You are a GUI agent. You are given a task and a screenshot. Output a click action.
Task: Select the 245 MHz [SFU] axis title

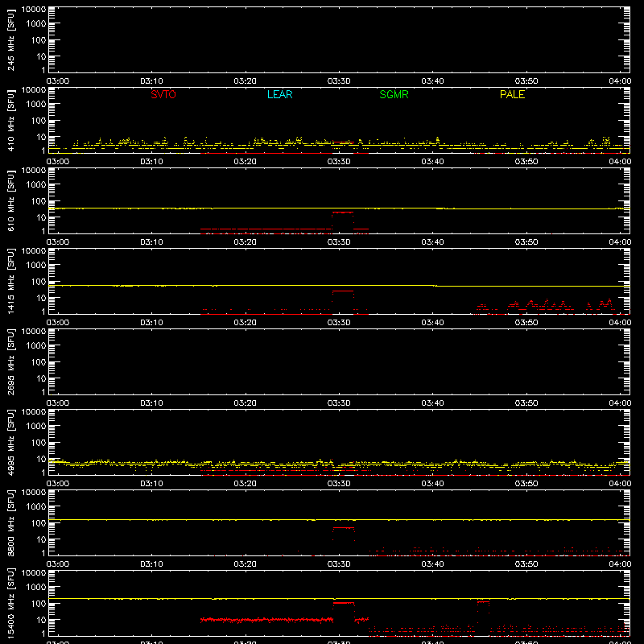click(10, 39)
